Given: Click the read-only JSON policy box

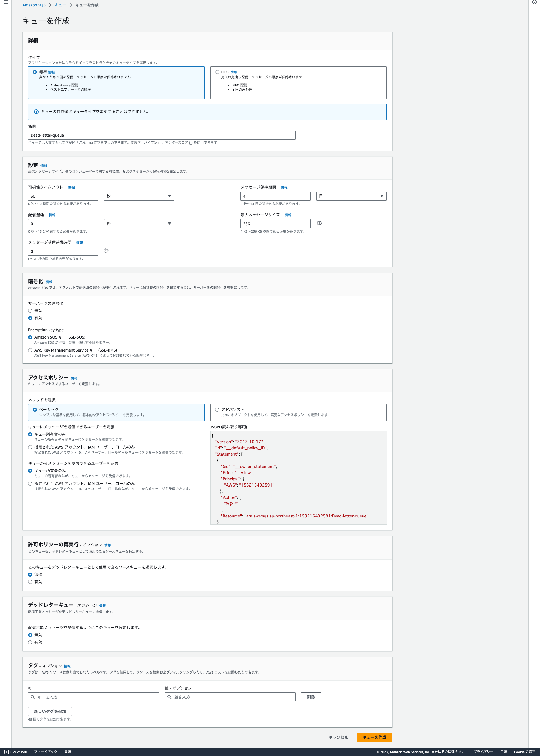Looking at the screenshot, I should click(299, 478).
